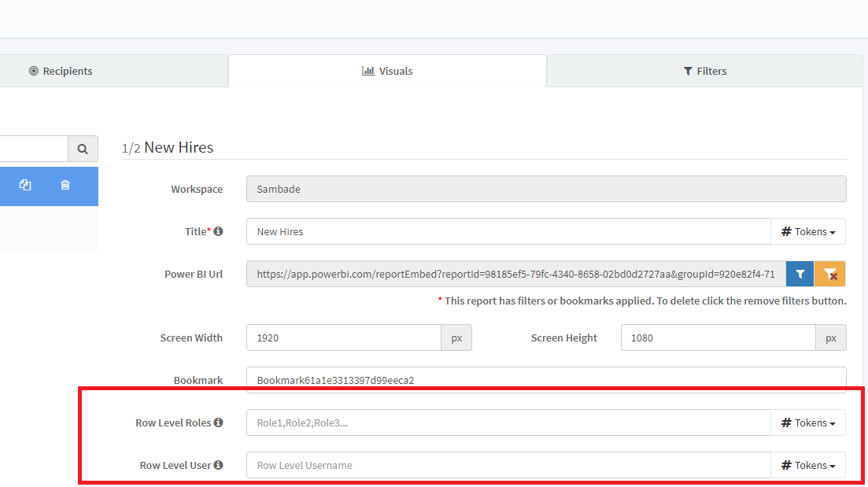Open the Title Tokens dropdown
Viewport: 868px width, 487px height.
click(808, 232)
